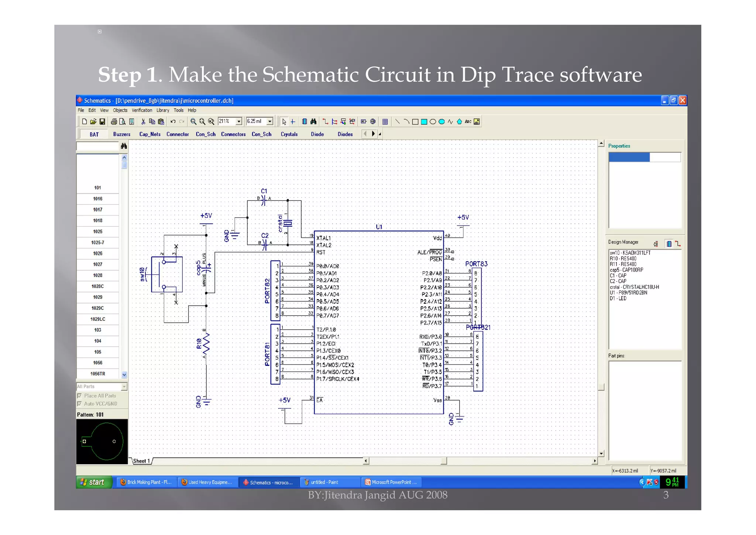This screenshot has width=756, height=535.
Task: Open the Help menu
Action: tap(192, 110)
